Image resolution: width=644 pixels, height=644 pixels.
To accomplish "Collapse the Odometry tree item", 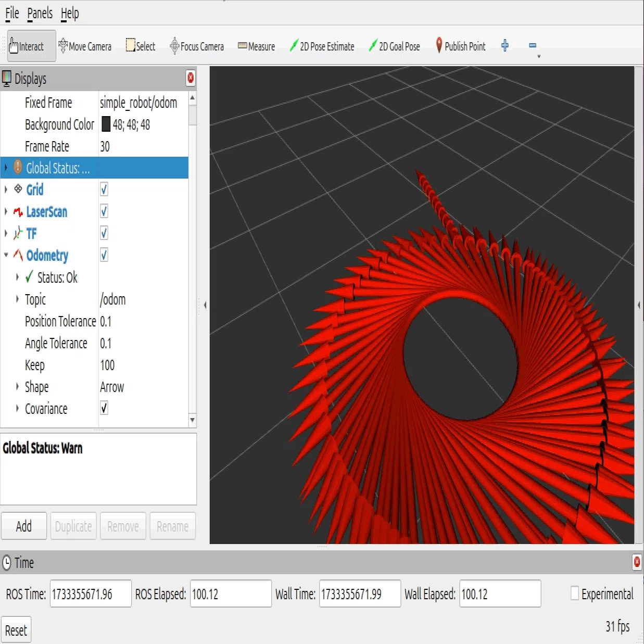I will pyautogui.click(x=6, y=255).
